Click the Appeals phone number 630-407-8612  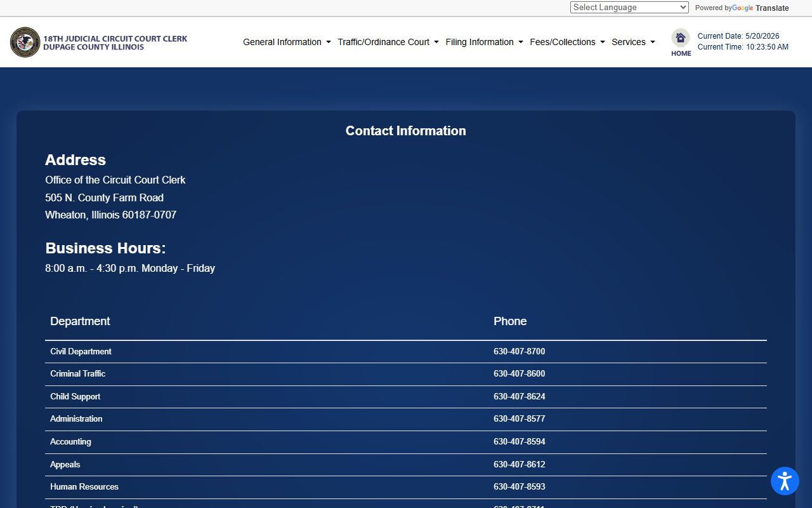520,464
